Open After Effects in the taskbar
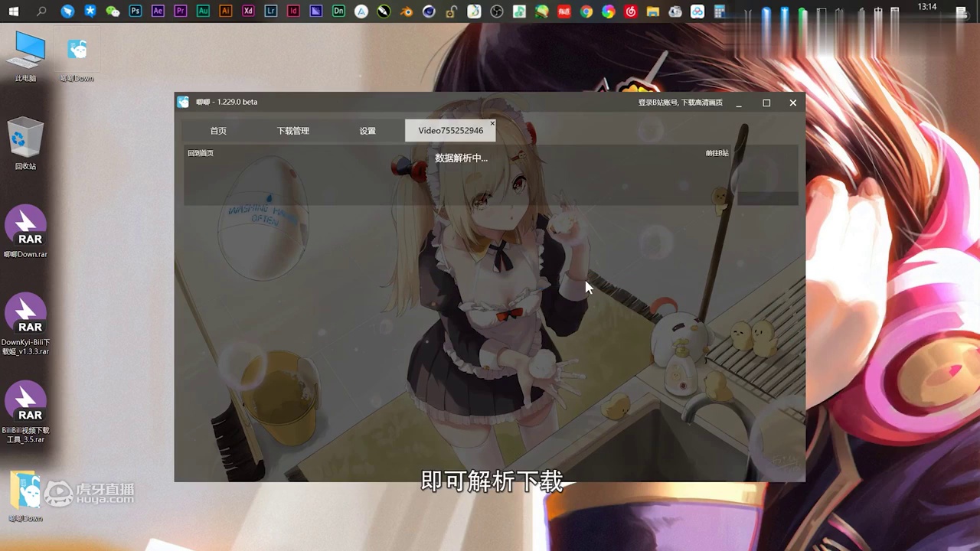980x551 pixels. pyautogui.click(x=158, y=11)
